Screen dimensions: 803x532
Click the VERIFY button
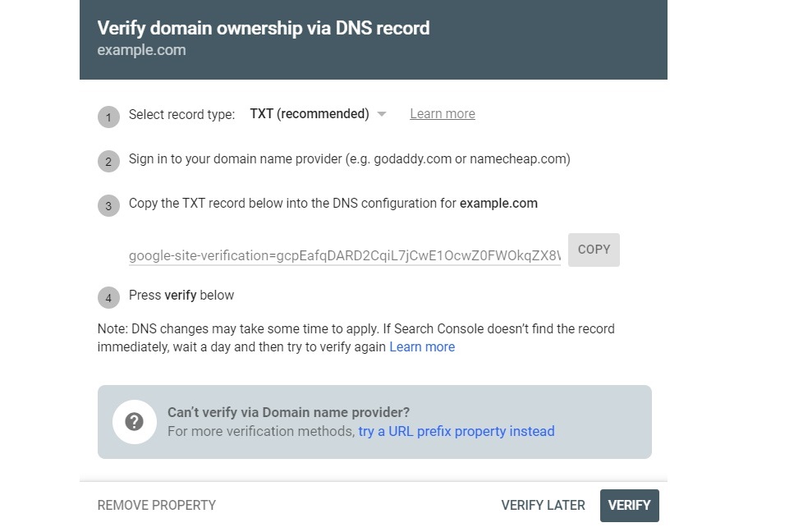click(x=629, y=505)
